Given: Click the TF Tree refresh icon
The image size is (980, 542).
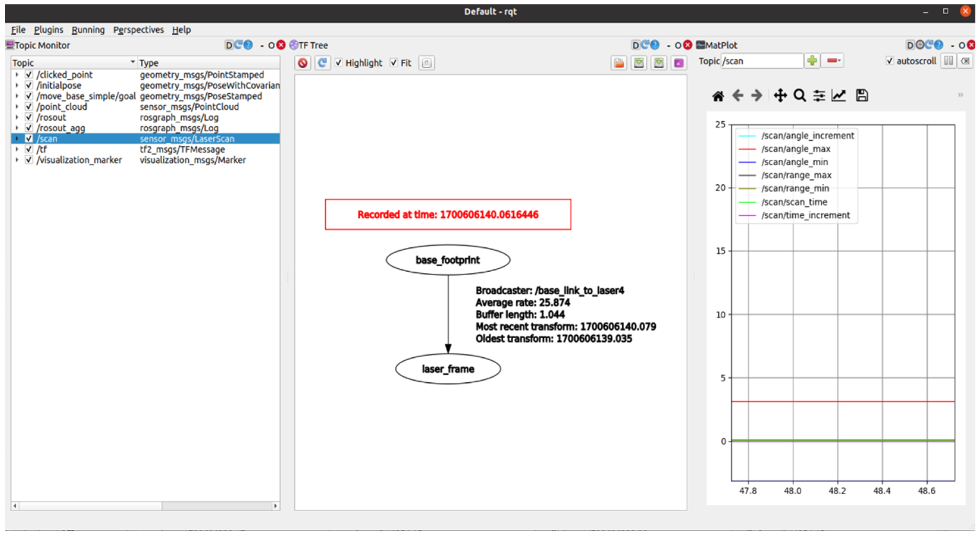Looking at the screenshot, I should [322, 63].
